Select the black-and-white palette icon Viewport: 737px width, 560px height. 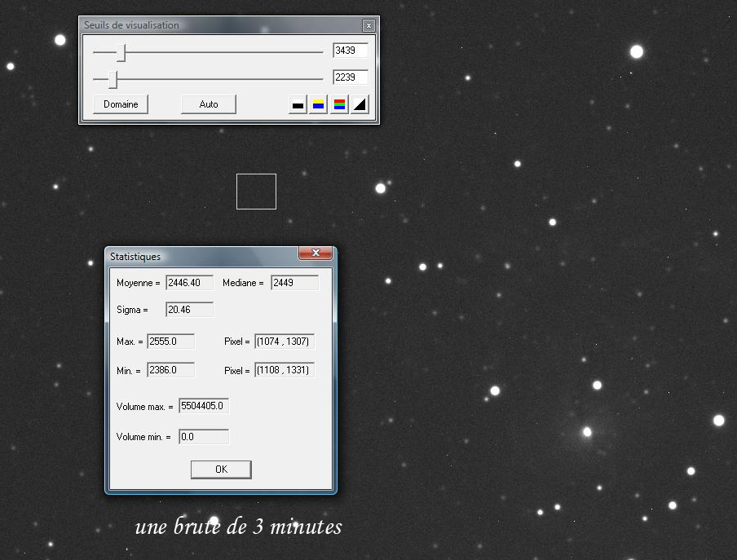point(298,104)
